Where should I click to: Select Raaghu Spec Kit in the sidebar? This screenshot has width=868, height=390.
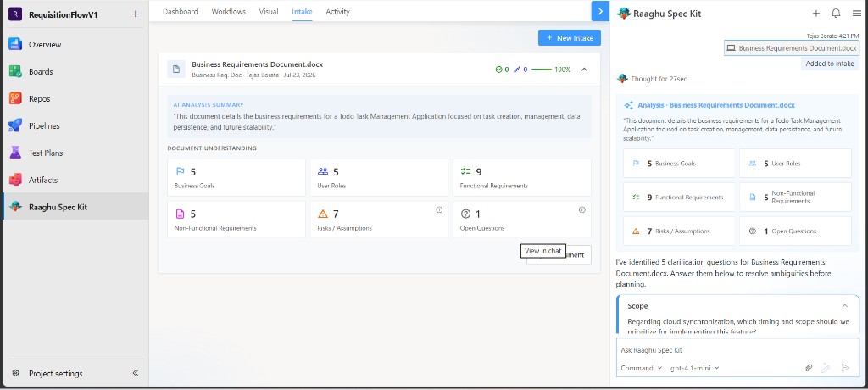click(x=75, y=207)
